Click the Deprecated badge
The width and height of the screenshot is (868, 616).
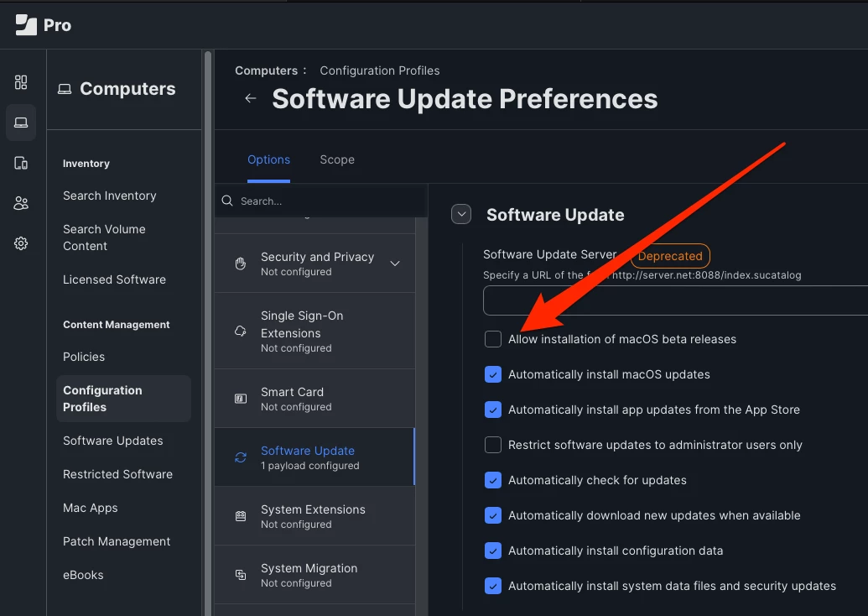click(670, 256)
